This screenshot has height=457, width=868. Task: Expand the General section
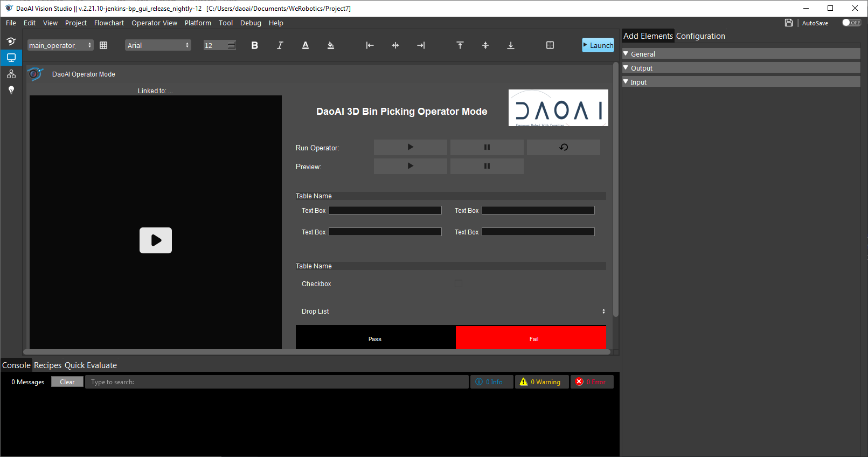point(741,54)
